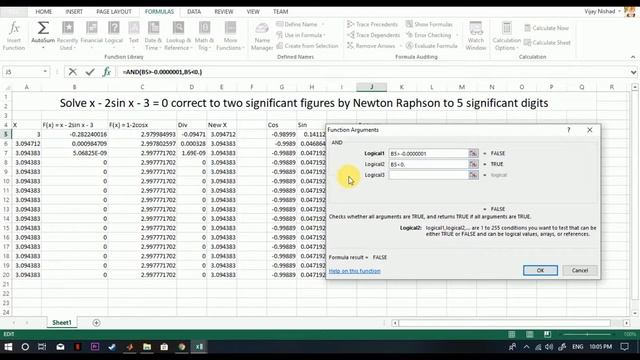Open Math & Trig functions

pos(204,36)
